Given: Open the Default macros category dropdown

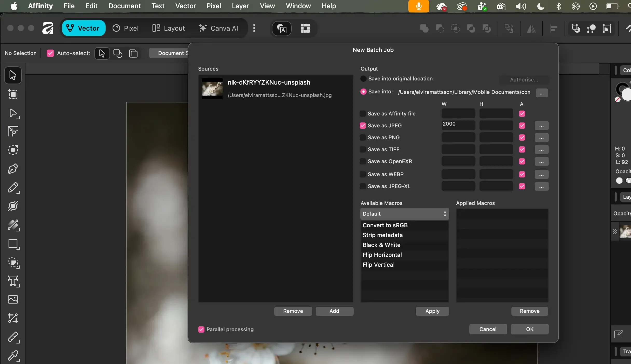Looking at the screenshot, I should tap(404, 214).
